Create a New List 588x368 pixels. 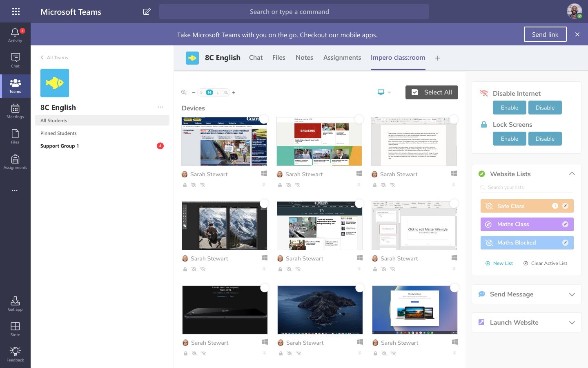[x=499, y=263]
